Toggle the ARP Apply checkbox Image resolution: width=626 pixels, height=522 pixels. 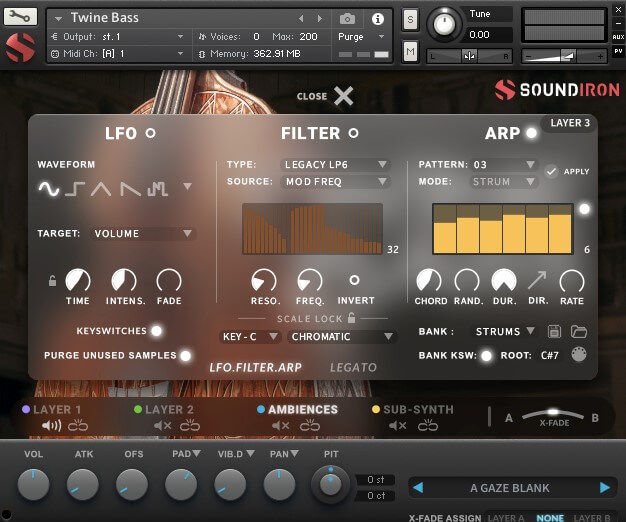551,171
